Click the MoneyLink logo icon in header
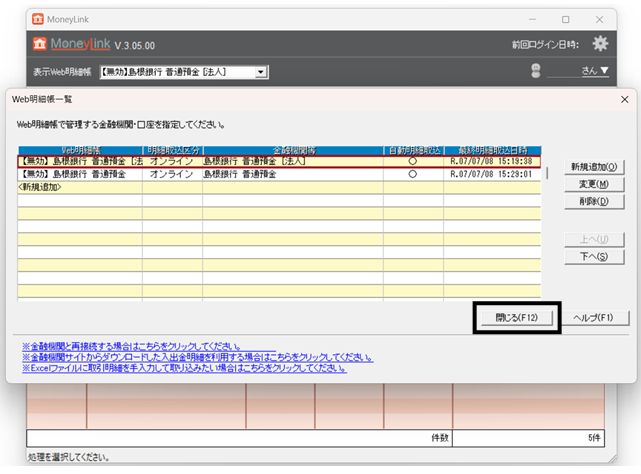The image size is (641, 474). [40, 43]
